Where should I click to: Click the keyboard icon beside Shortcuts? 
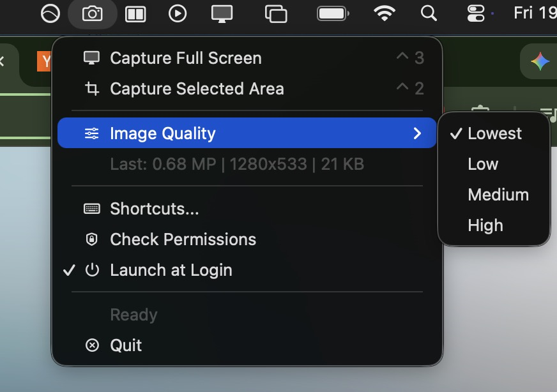pyautogui.click(x=91, y=208)
